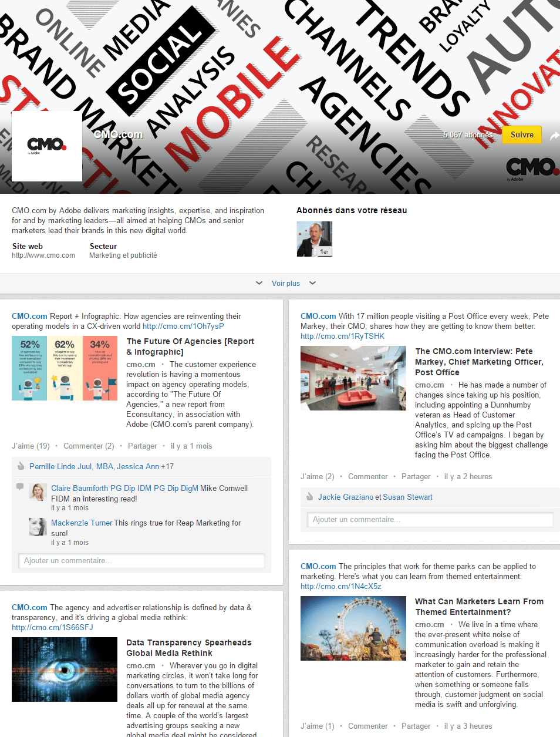Open Claire Baumforth's profile photo
The image size is (560, 737).
(x=38, y=492)
